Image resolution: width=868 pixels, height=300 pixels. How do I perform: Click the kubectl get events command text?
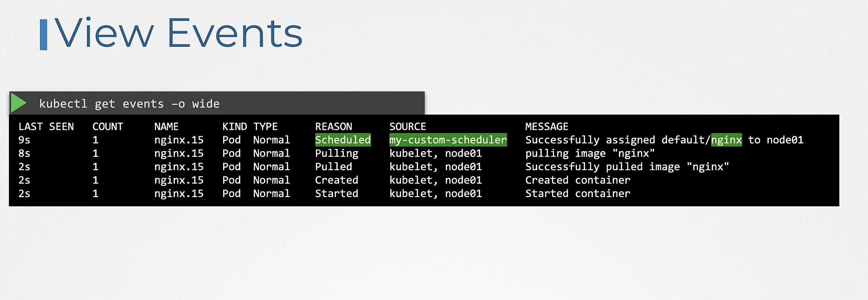tap(129, 104)
